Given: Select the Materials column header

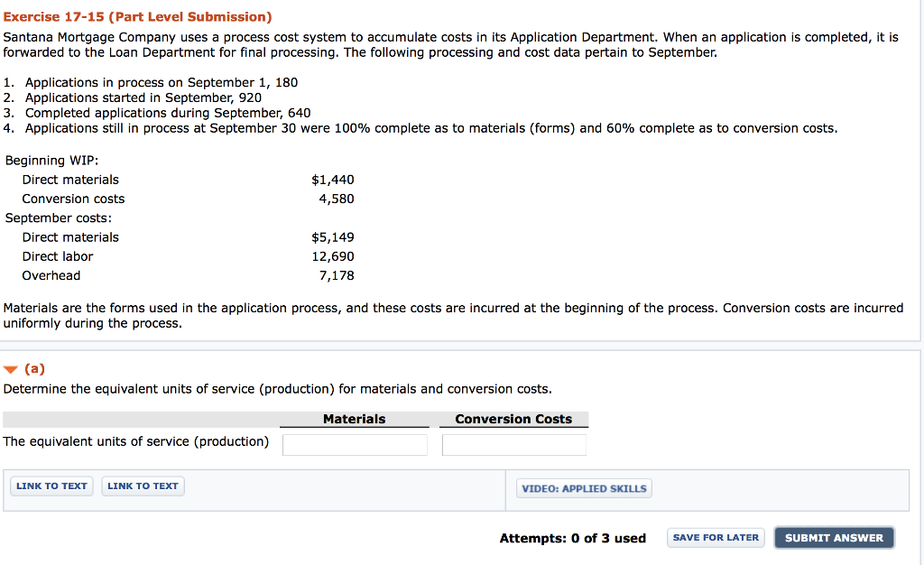Looking at the screenshot, I should pyautogui.click(x=354, y=420).
